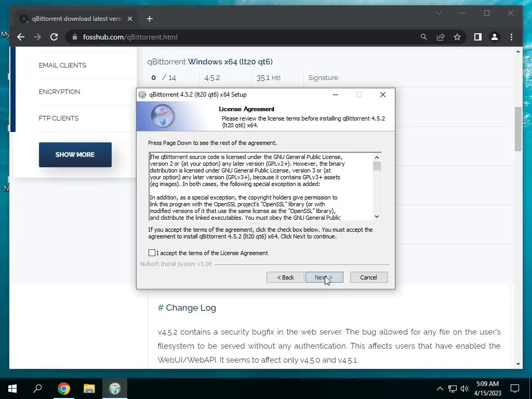Click the Chrome address bar URL
This screenshot has width=532, height=399.
[130, 37]
